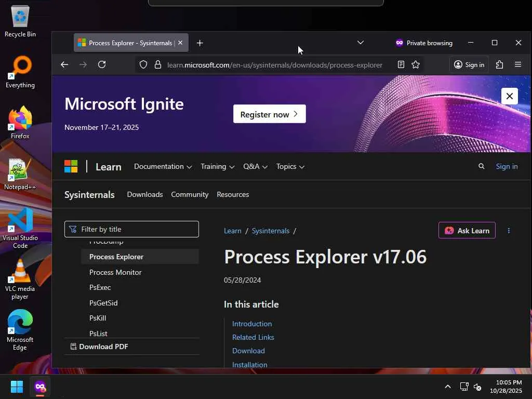532x399 pixels.
Task: Focus the Filter by title field
Action: tap(131, 229)
